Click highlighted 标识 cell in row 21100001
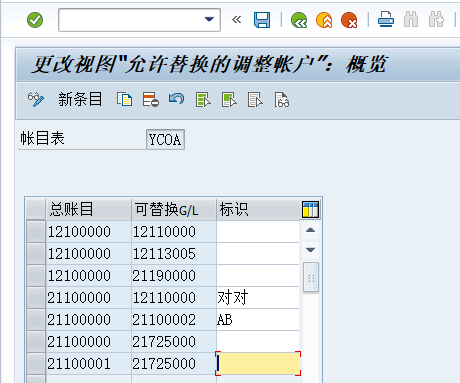The image size is (460, 383). pos(258,364)
